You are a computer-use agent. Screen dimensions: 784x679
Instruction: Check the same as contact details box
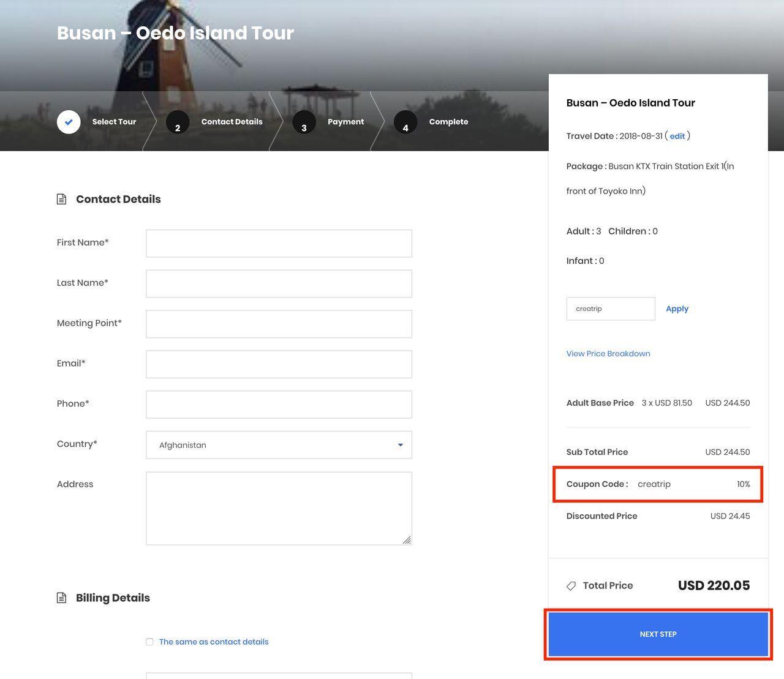click(x=149, y=642)
